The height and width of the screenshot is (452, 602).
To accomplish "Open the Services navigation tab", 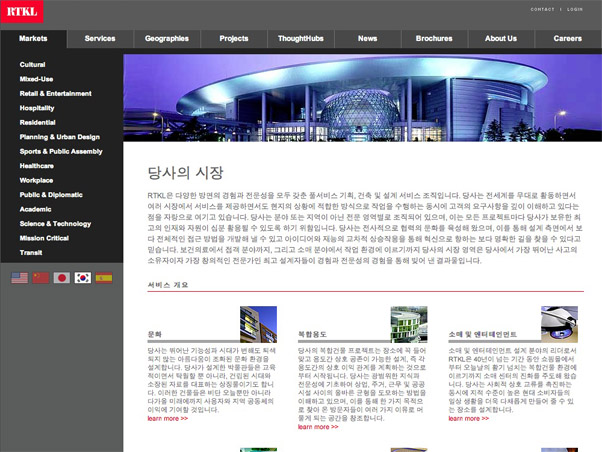I will 100,38.
